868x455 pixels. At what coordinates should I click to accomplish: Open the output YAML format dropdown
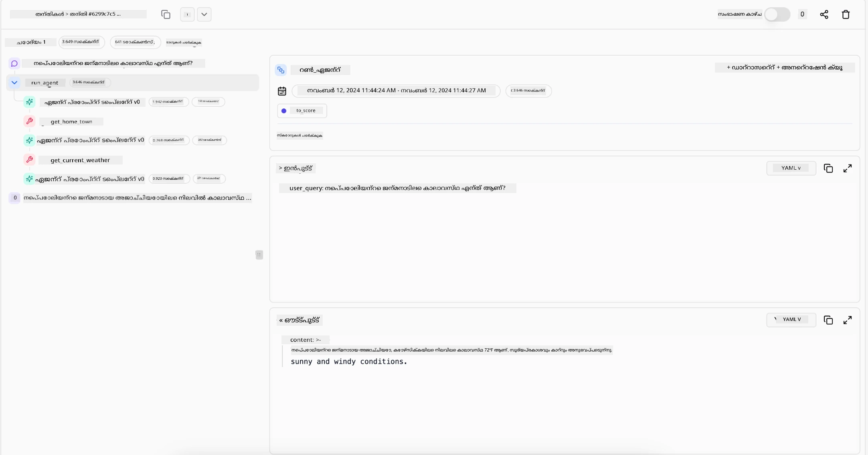pos(791,320)
